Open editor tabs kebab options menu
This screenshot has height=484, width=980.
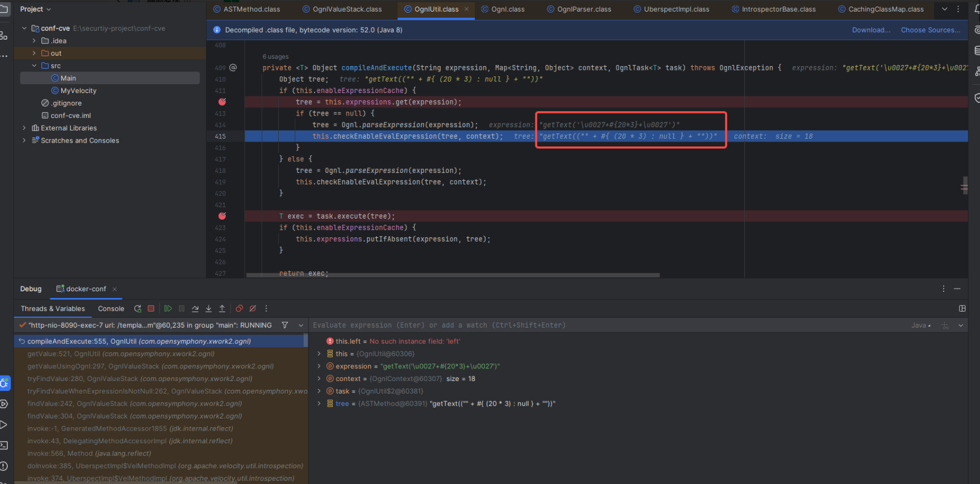958,9
